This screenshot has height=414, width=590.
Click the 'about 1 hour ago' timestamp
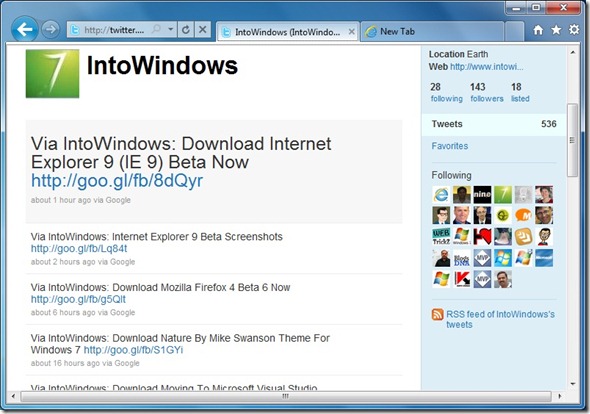61,200
